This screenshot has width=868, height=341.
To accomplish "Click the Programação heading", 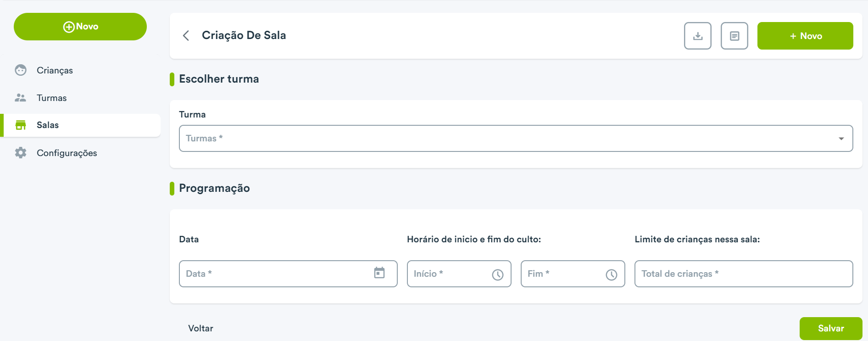I will click(214, 188).
